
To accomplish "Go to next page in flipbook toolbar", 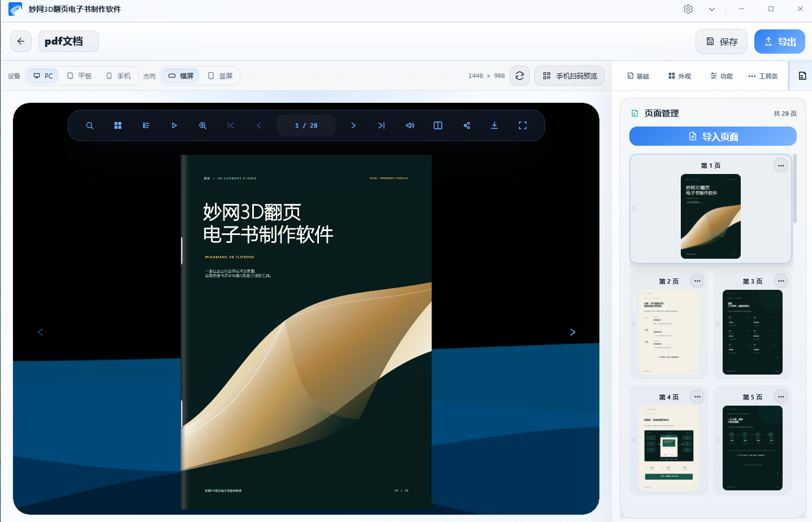I will pyautogui.click(x=353, y=125).
